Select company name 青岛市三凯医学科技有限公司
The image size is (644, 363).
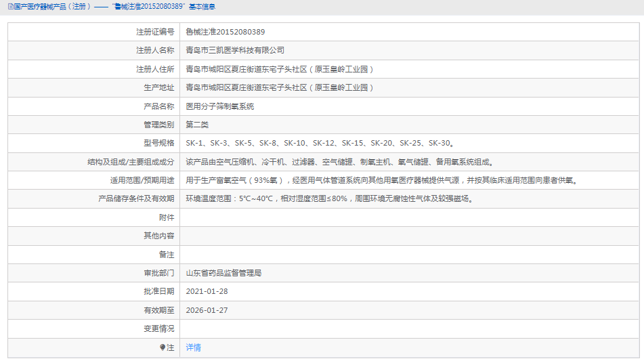click(235, 51)
